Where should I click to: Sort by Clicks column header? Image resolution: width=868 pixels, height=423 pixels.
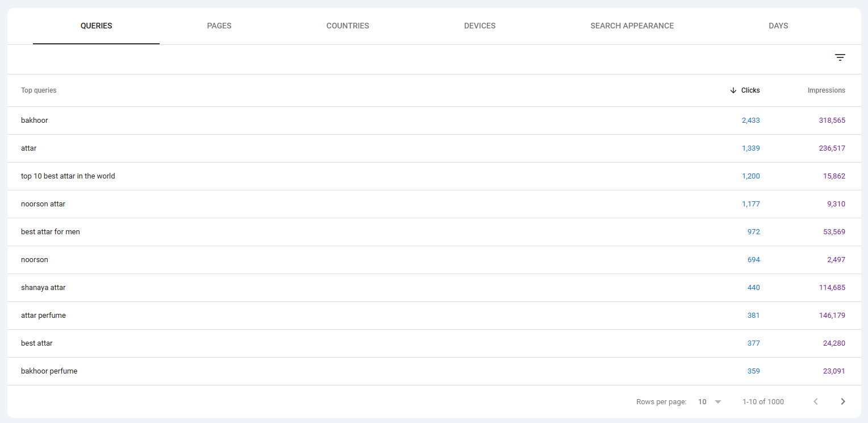click(x=750, y=90)
